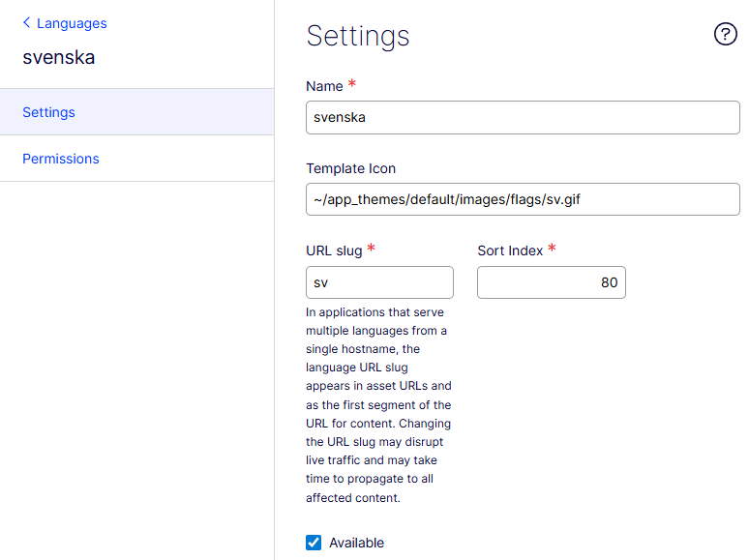Click into the Template Icon path field
Viewport: 749px width, 560px height.
(523, 200)
